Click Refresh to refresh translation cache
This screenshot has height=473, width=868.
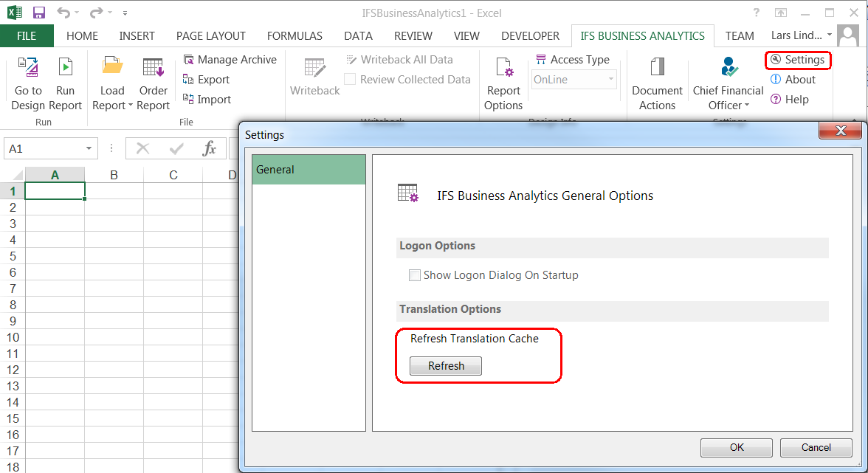click(446, 366)
